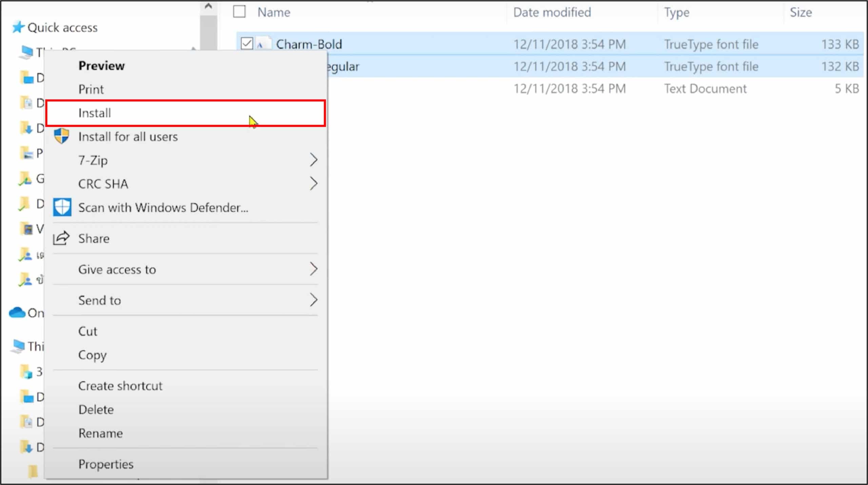Click the Share arrow icon
This screenshot has width=868, height=485.
pyautogui.click(x=61, y=238)
